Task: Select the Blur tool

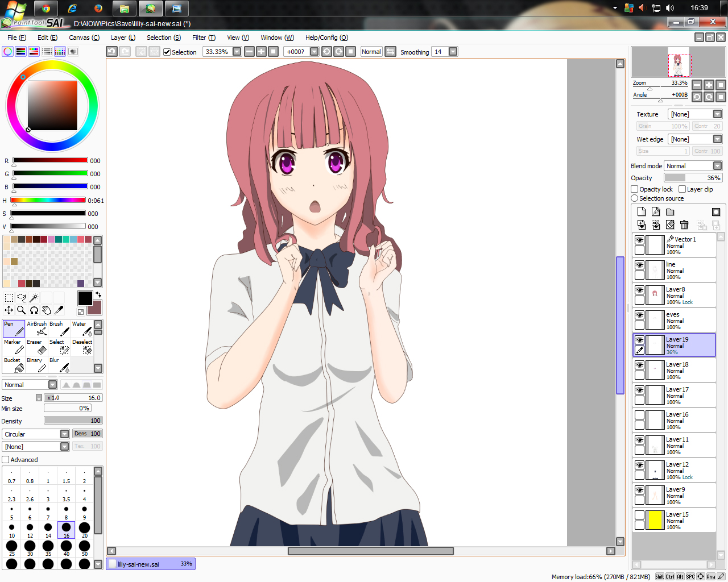Action: [x=59, y=365]
